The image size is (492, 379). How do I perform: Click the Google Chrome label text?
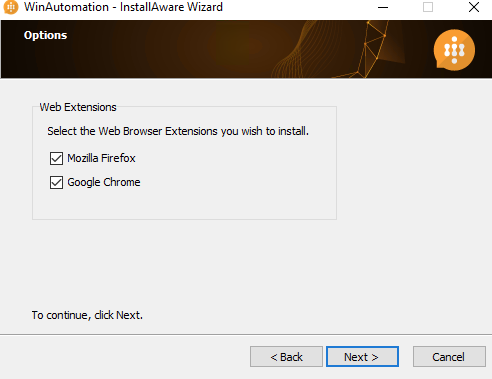click(104, 182)
